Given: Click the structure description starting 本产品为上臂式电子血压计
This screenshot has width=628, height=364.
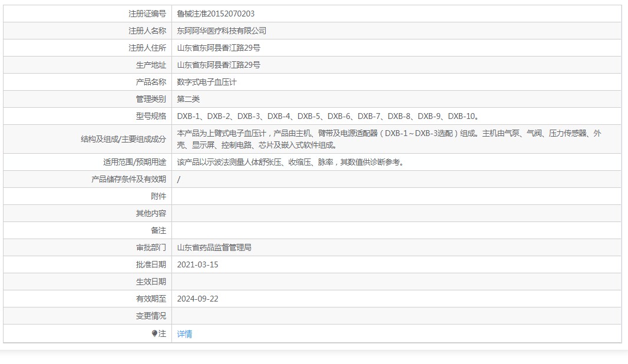Looking at the screenshot, I should pos(389,139).
